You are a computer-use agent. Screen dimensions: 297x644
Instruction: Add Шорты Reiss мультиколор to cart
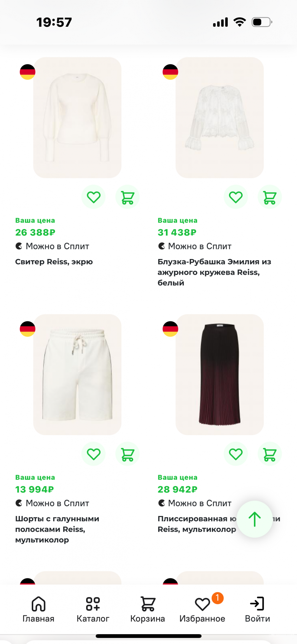(x=127, y=454)
